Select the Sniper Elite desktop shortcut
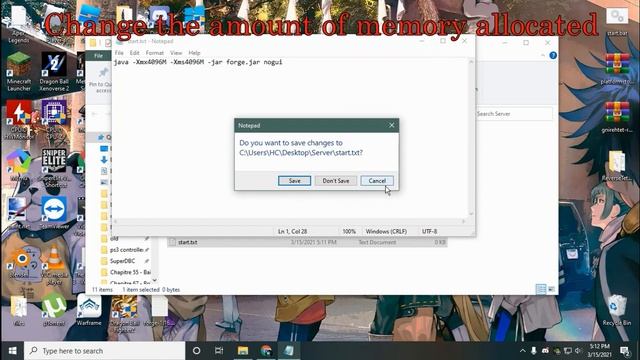Viewport: 640px width, 360px height. point(54,167)
